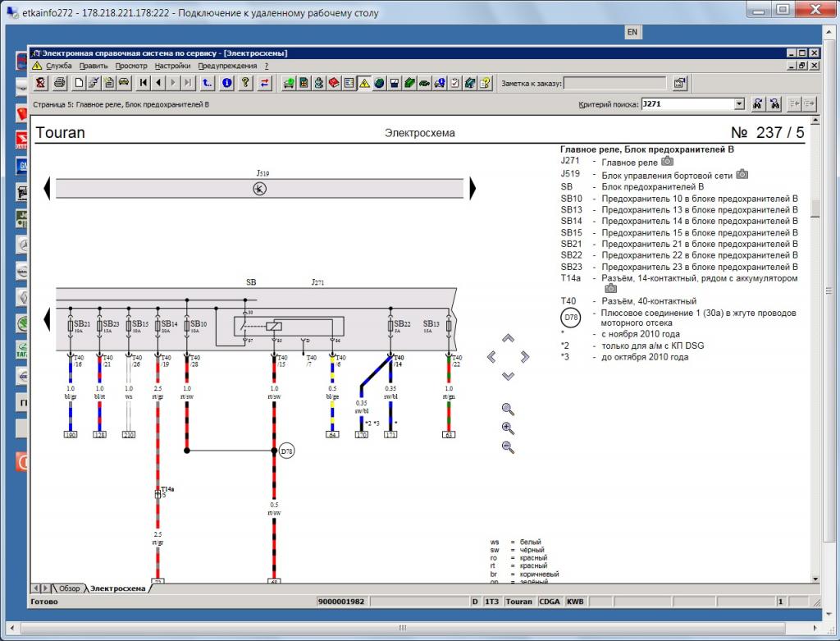840x641 pixels.
Task: Click the note icon next to order note field
Action: [x=680, y=83]
